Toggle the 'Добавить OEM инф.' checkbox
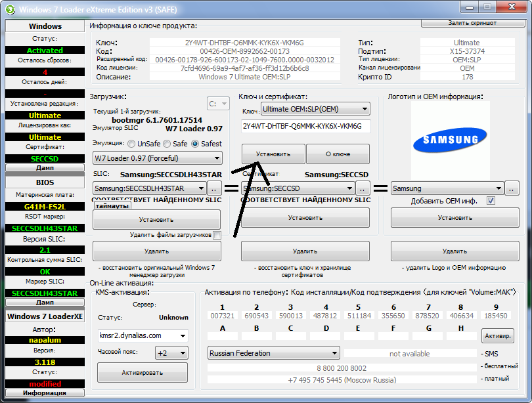This screenshot has height=403, width=532. [x=491, y=201]
